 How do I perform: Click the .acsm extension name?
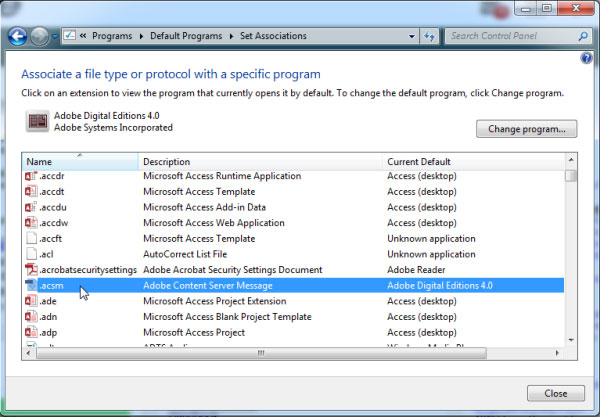[x=51, y=286]
